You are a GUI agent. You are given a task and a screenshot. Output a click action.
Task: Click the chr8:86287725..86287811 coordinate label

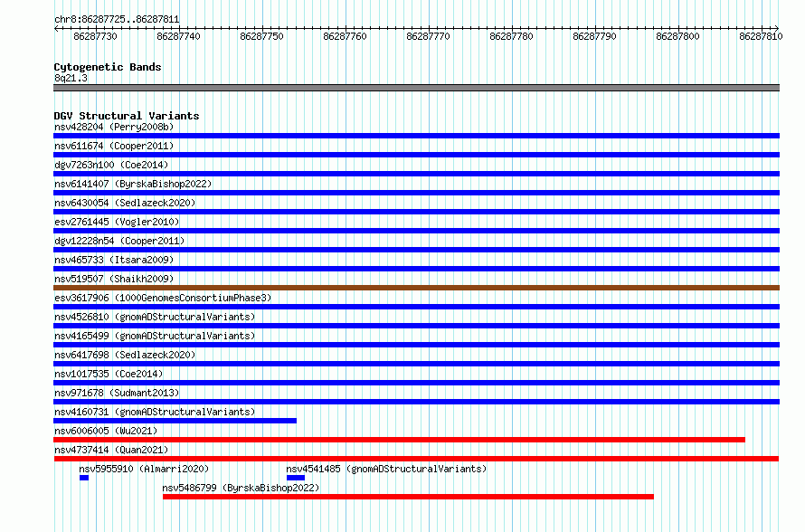[117, 20]
